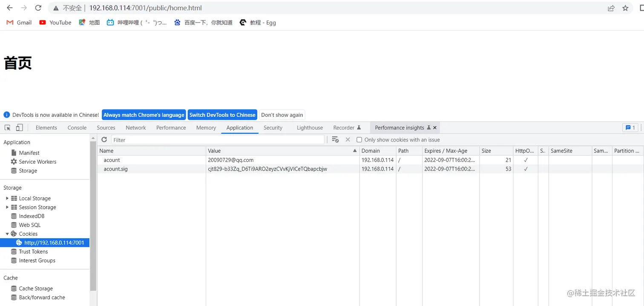Select the acount cookie row
The height and width of the screenshot is (306, 644).
(371, 160)
